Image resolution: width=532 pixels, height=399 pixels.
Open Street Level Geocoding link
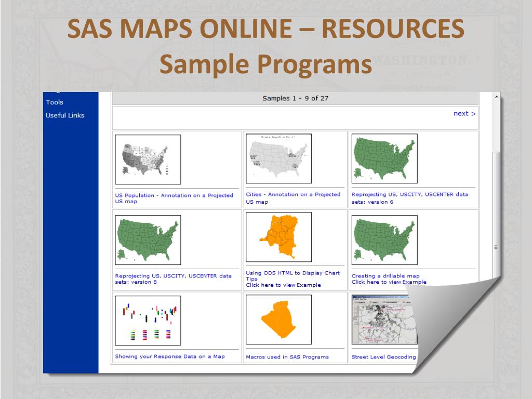(383, 357)
